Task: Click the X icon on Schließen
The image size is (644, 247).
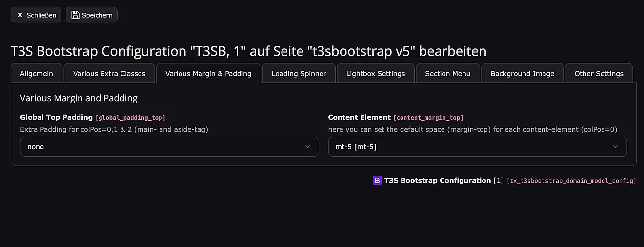Action: 20,15
